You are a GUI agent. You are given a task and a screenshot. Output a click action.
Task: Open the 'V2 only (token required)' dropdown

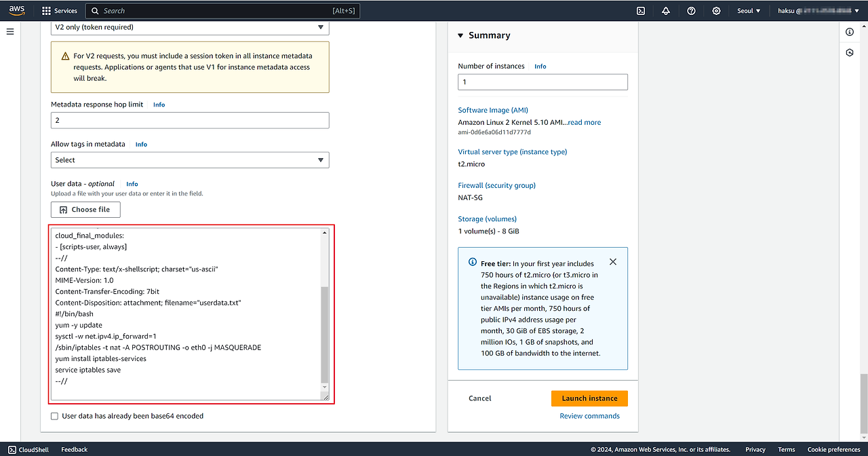click(190, 27)
